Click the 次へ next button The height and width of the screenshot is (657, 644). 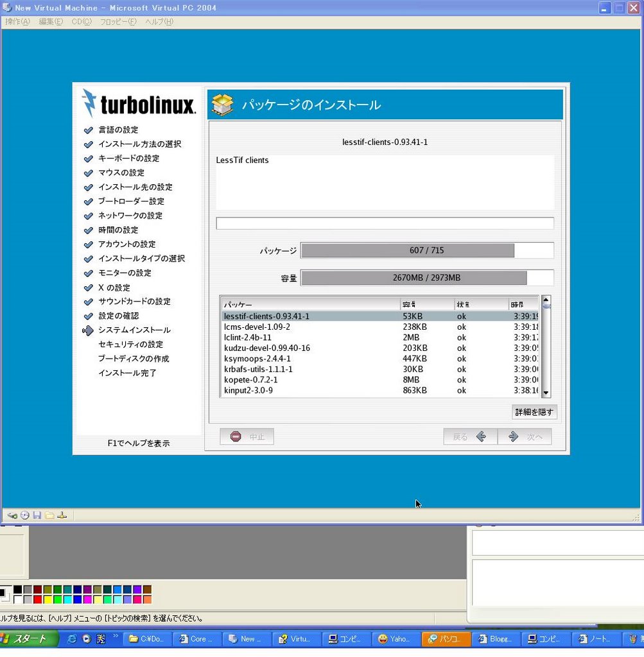tap(525, 436)
